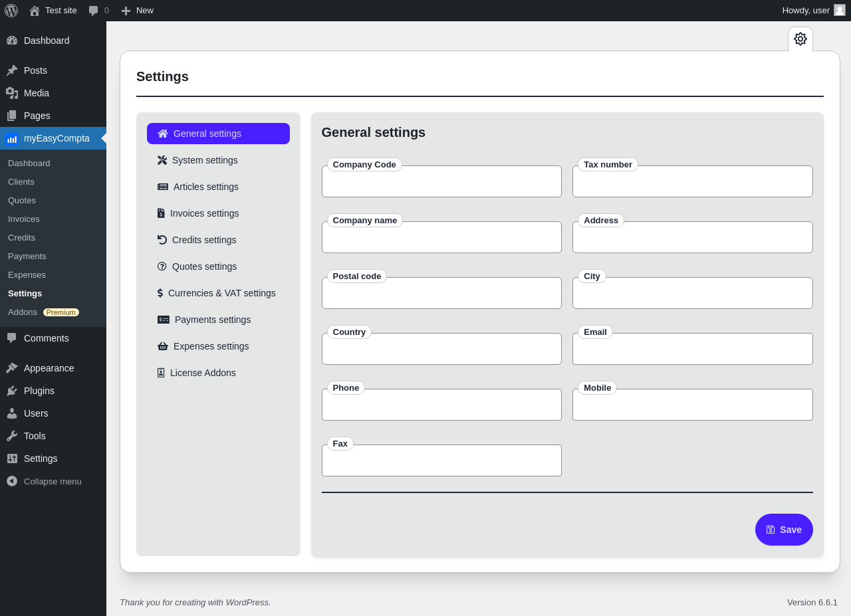The width and height of the screenshot is (851, 616).
Task: Open the New content dropdown
Action: pyautogui.click(x=137, y=11)
